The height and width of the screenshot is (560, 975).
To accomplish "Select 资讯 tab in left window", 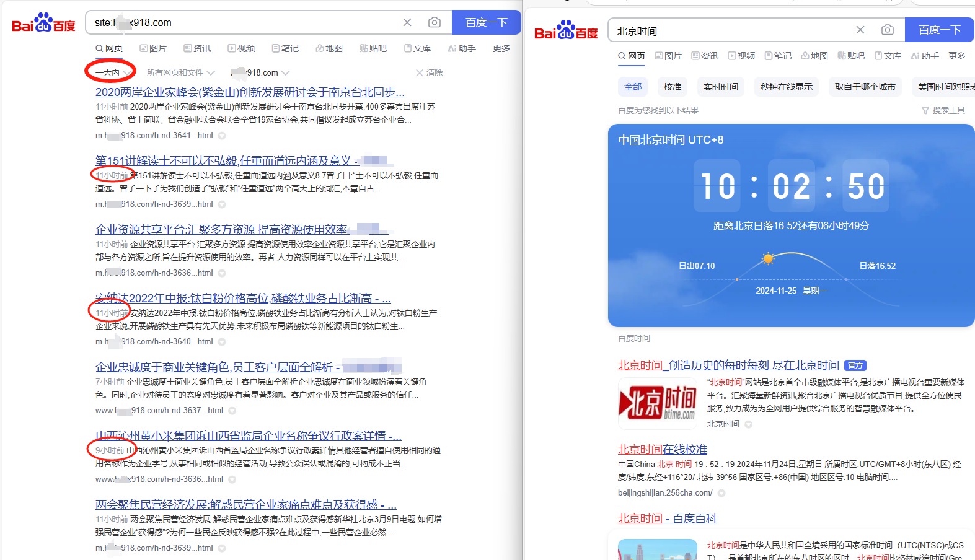I will click(x=197, y=48).
